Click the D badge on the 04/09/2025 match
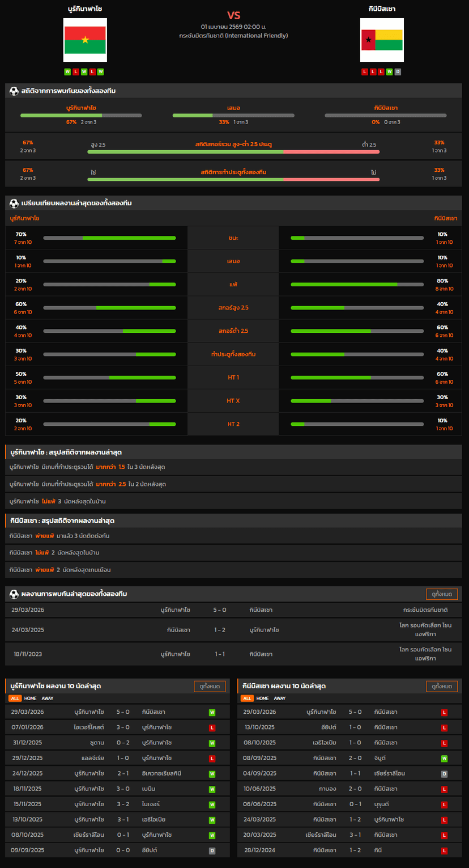469x868 pixels. coord(444,773)
